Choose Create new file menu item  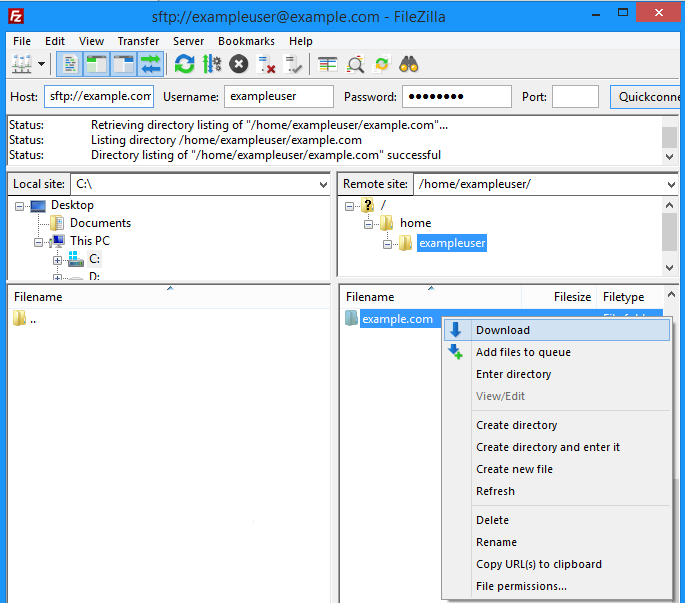pos(557,469)
